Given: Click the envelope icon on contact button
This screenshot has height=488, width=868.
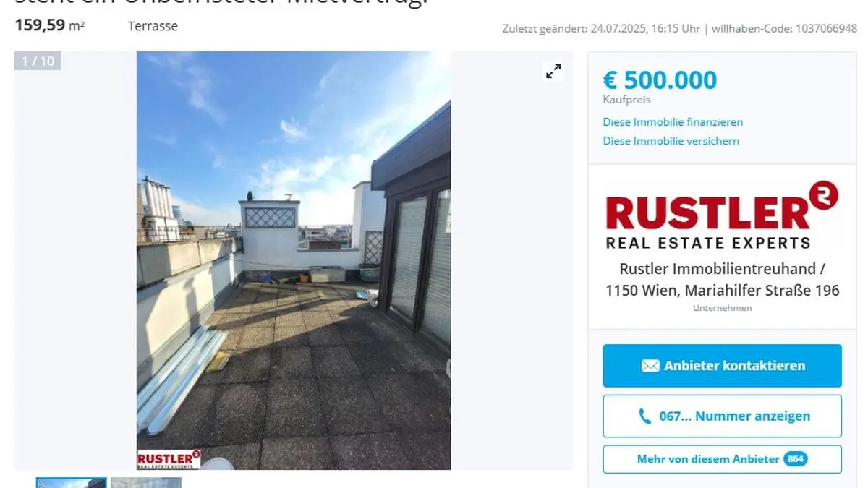Looking at the screenshot, I should coord(650,366).
